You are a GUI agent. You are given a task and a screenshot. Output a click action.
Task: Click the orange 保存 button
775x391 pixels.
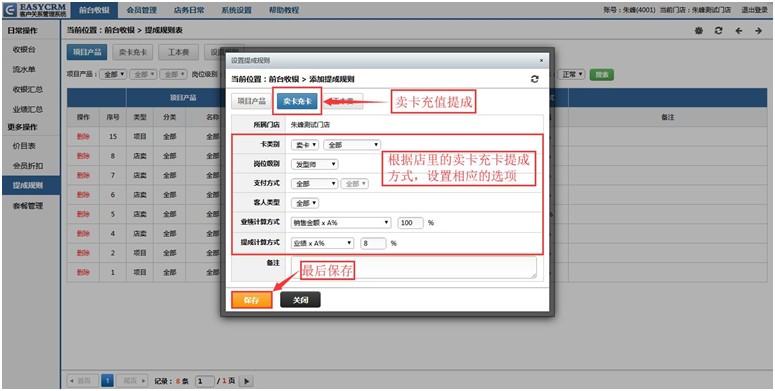252,300
